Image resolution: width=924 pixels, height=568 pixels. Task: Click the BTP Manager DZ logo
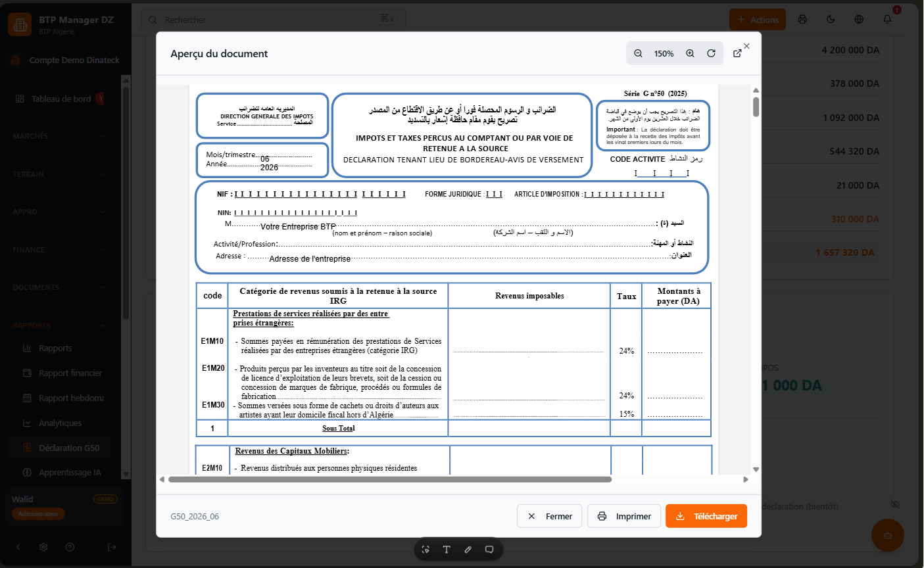pyautogui.click(x=20, y=25)
